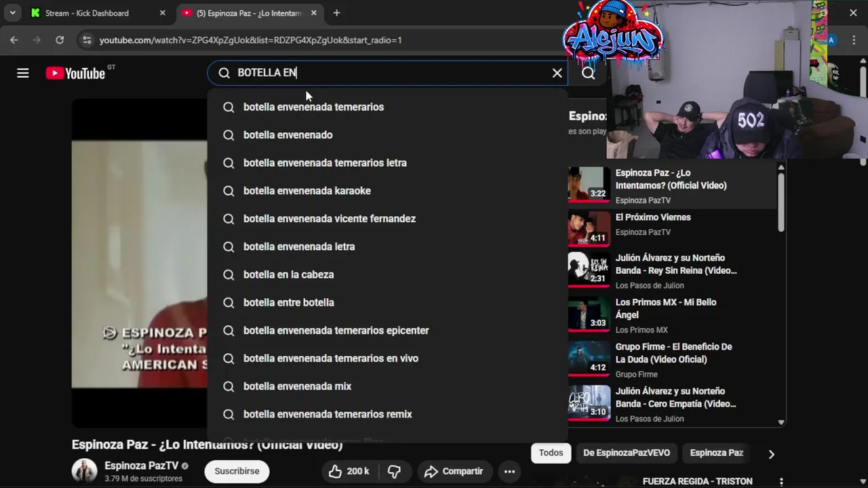This screenshot has height=488, width=868.
Task: Click search icon beside 'botella envenenada karaoke'
Action: (229, 191)
